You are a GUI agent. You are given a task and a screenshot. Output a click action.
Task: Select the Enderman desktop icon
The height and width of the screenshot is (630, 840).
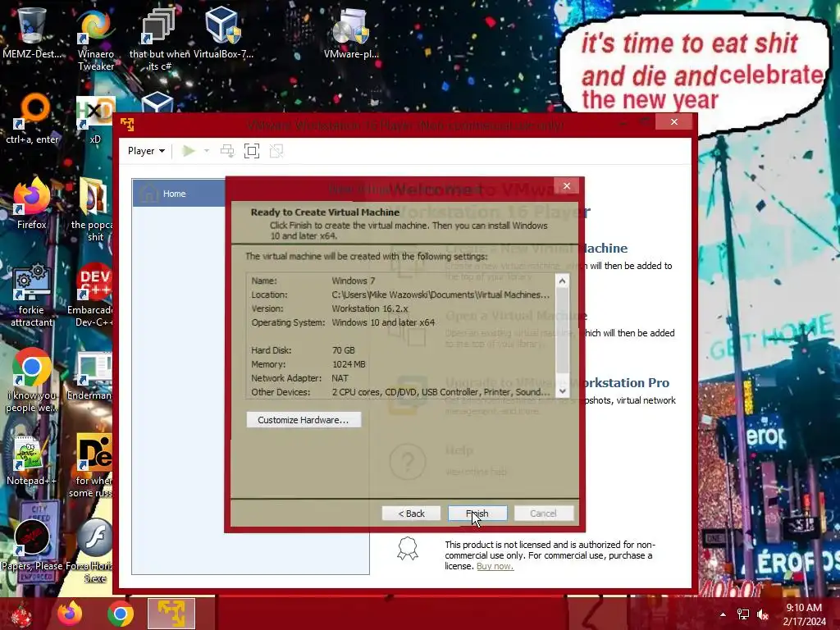(x=90, y=375)
